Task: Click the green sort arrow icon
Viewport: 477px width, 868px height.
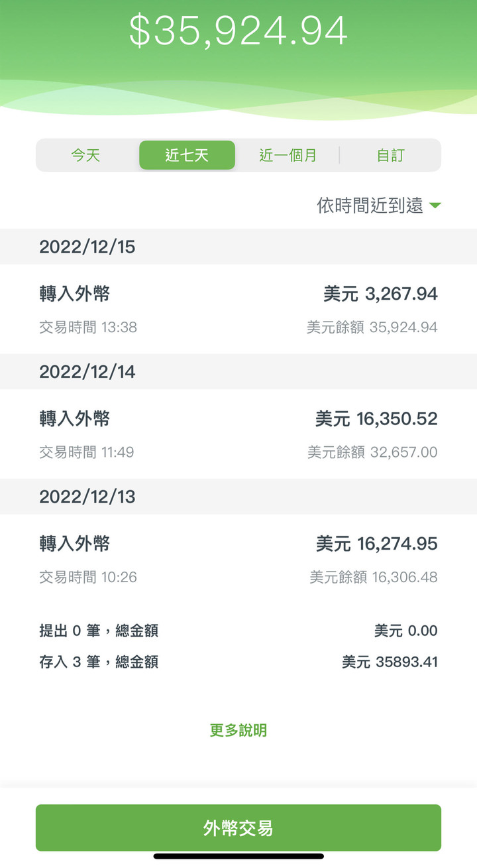Action: 435,206
